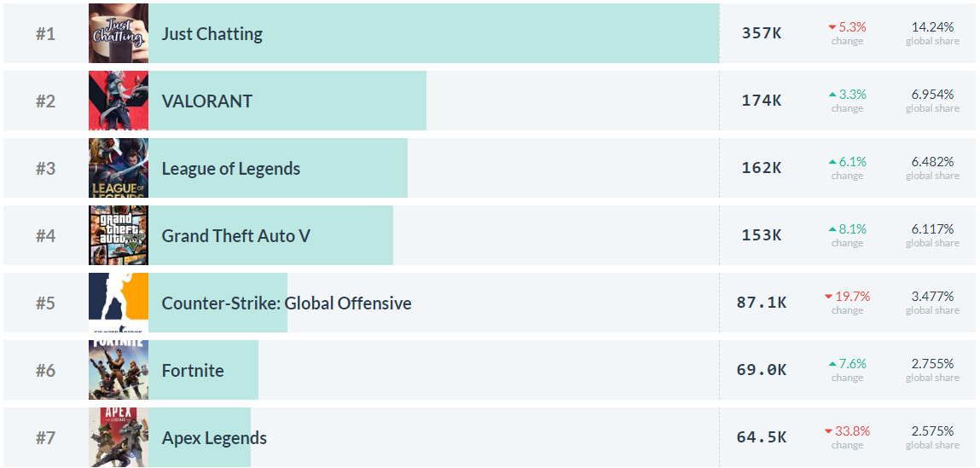
Task: Open the Just Chatting category link
Action: point(212,34)
